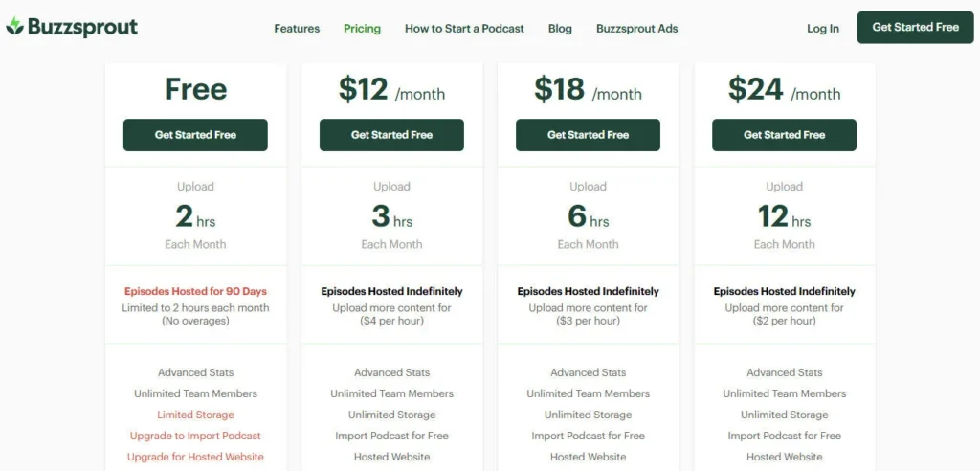Go to the Pricing page

click(x=362, y=29)
